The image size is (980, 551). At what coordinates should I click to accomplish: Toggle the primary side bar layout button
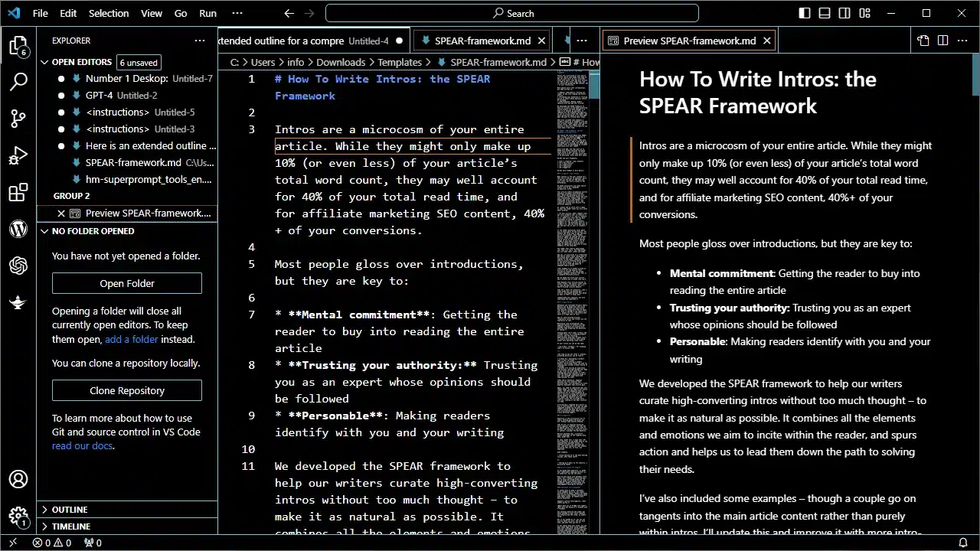click(x=805, y=13)
